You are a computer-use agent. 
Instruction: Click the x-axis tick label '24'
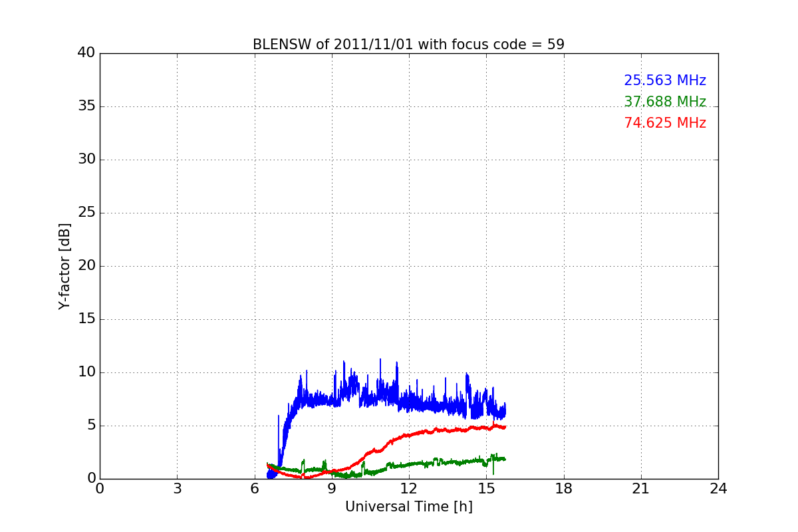coord(718,489)
